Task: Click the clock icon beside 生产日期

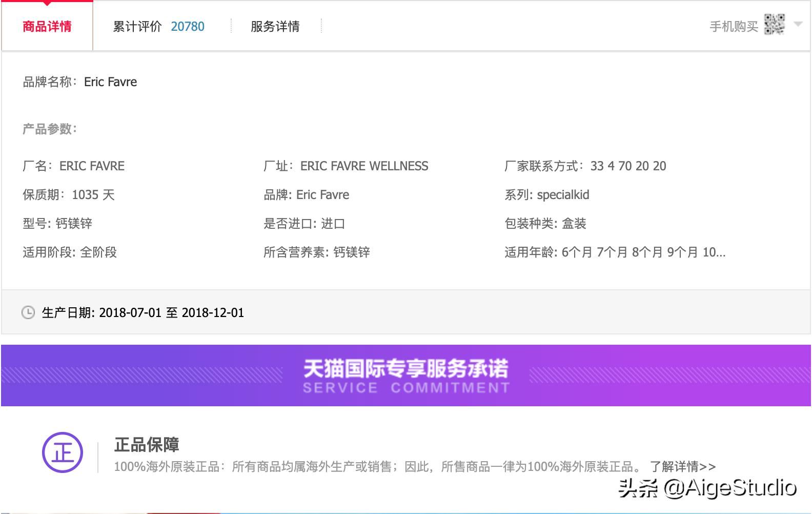Action: [28, 312]
